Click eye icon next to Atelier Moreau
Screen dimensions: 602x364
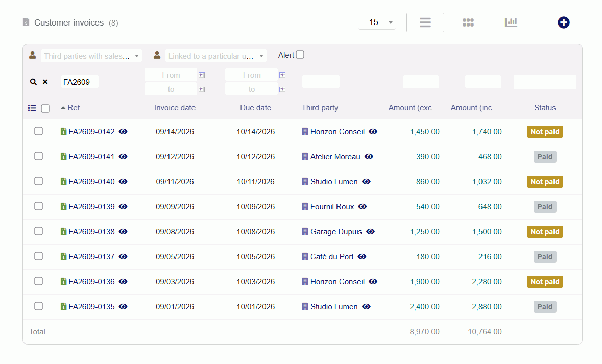369,156
